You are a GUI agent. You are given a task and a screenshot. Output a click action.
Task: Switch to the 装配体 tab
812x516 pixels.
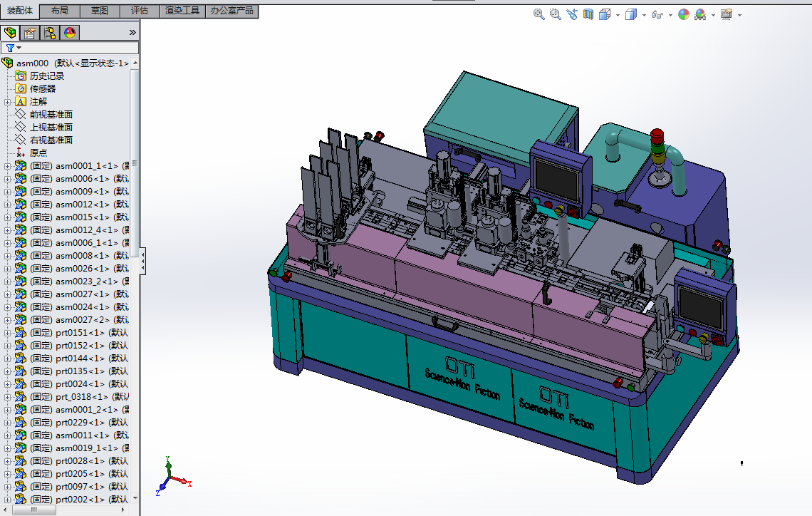[x=20, y=11]
